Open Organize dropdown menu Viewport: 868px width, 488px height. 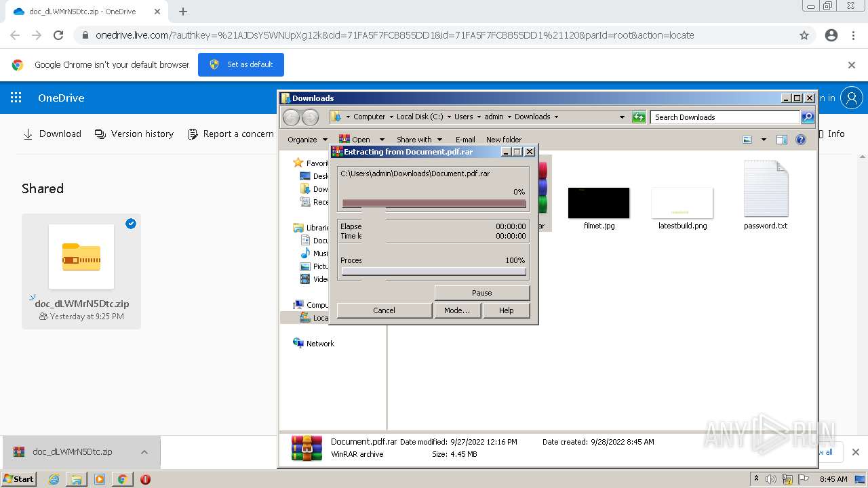(x=307, y=140)
